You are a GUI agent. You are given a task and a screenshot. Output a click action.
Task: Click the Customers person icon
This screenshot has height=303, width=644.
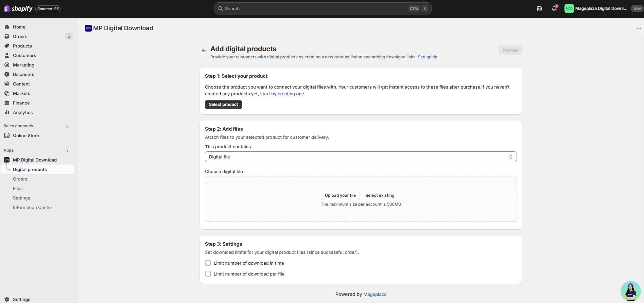(7, 55)
